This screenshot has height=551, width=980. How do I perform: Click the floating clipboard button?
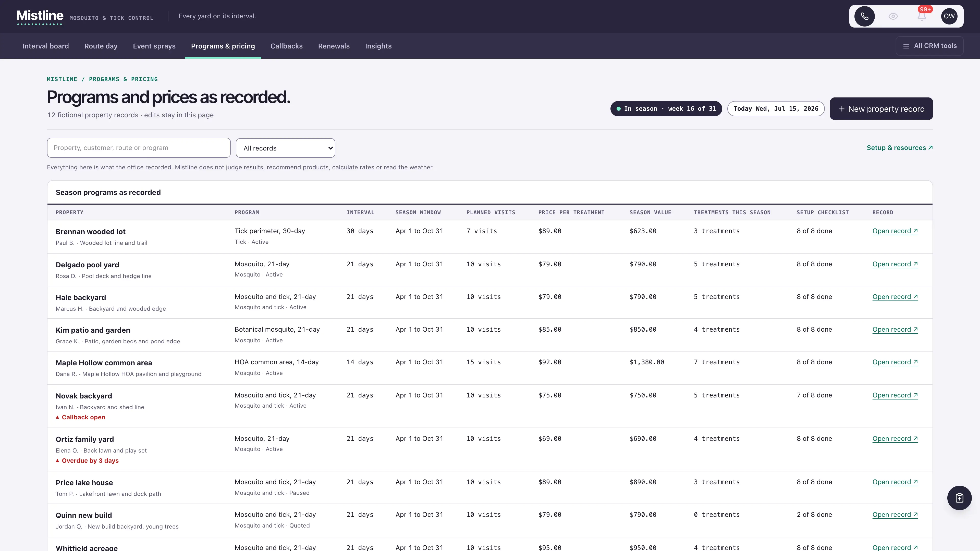pyautogui.click(x=960, y=498)
